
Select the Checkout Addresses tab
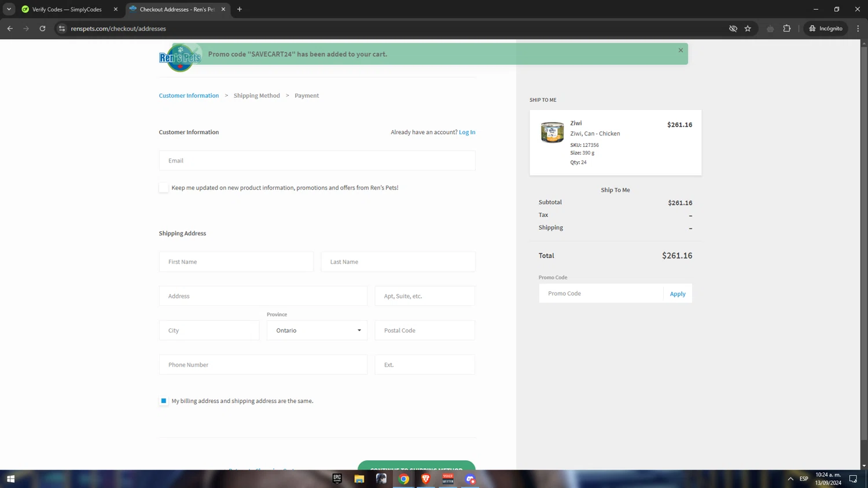pos(177,9)
